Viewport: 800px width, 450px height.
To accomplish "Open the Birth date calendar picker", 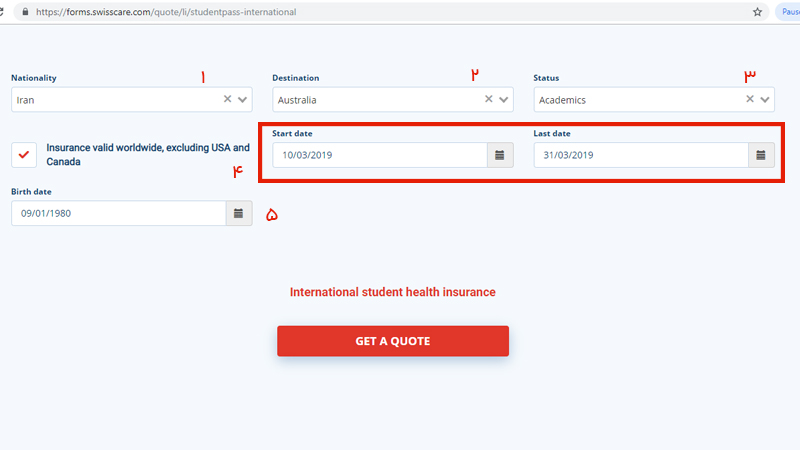I will (x=238, y=213).
